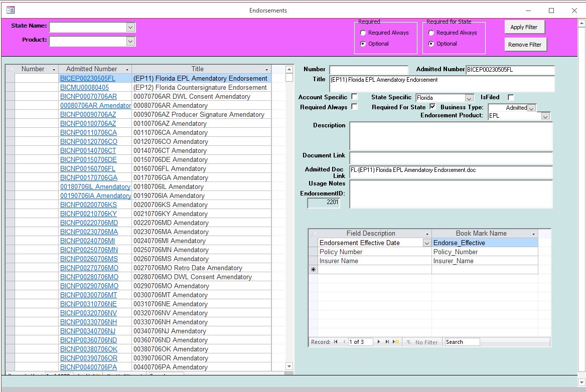Click into the Description text field
Screen dimensions: 586x392
[x=451, y=136]
